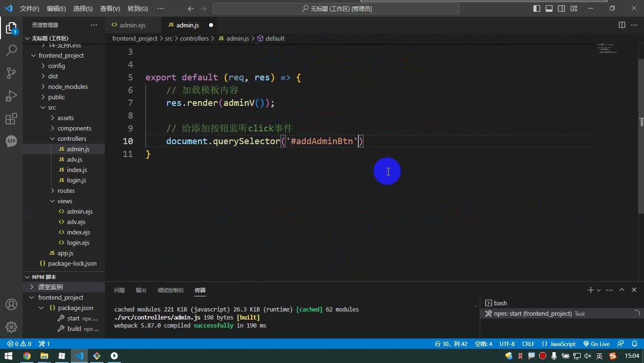Click the title bar command center search
Viewport: 644px width, 363px height.
point(336,9)
